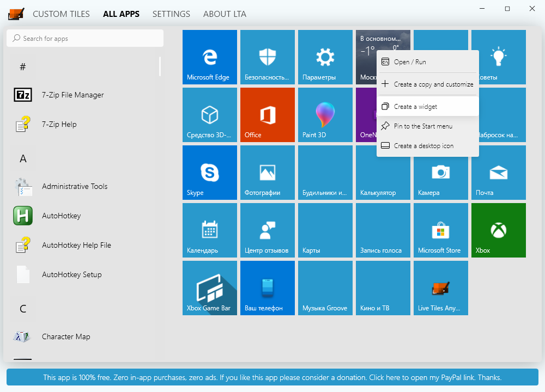Launch the Microsoft Store tile

coord(441,230)
